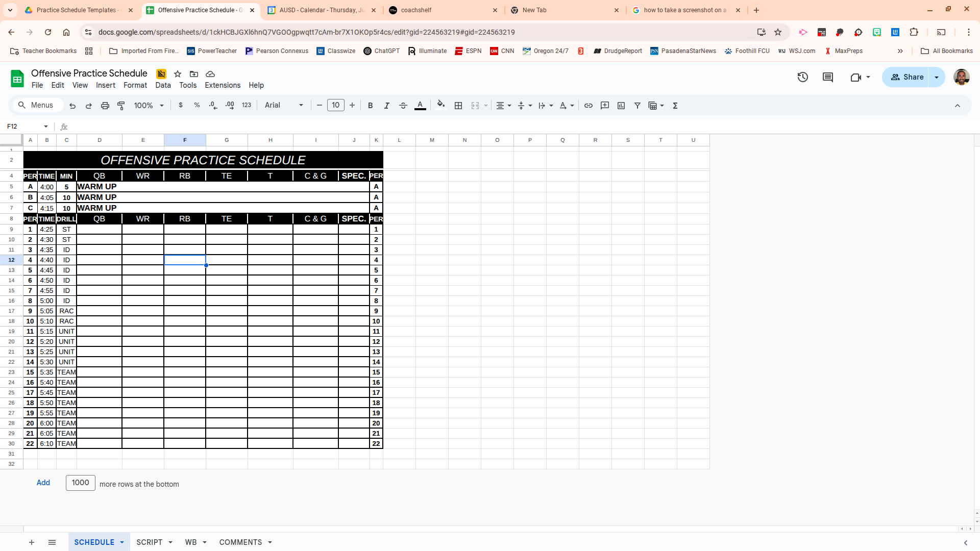The width and height of the screenshot is (980, 551).
Task: Decrease font size minus button
Action: (x=320, y=105)
